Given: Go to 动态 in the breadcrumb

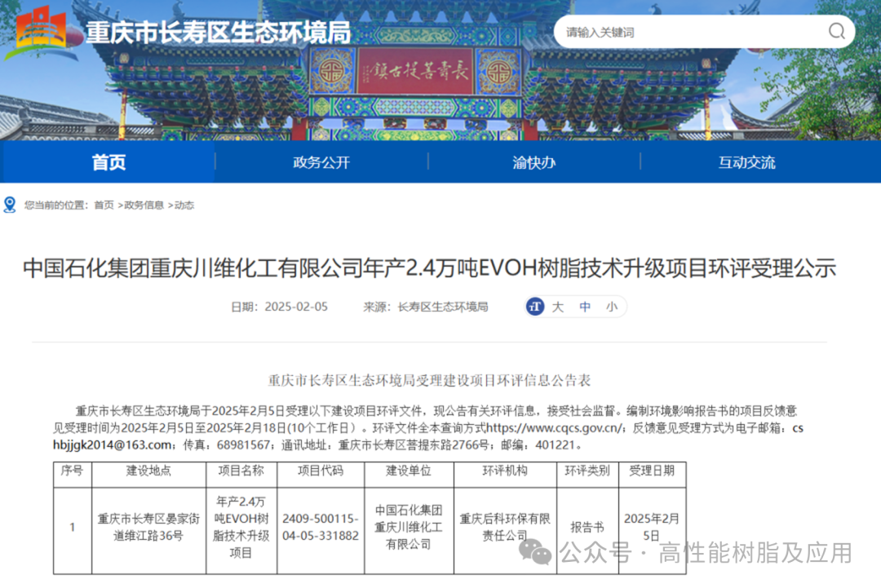Looking at the screenshot, I should click(184, 205).
